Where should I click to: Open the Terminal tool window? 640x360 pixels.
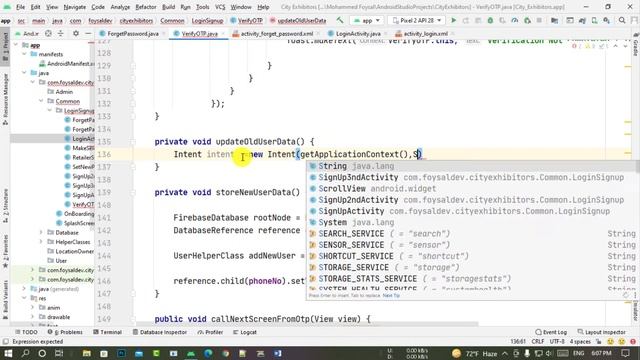click(x=107, y=332)
